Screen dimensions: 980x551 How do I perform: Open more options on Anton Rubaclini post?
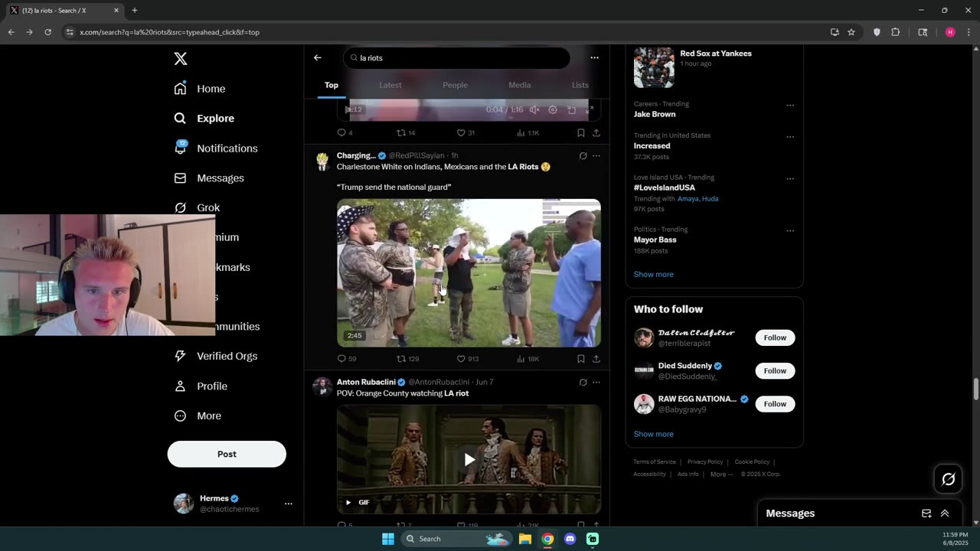pyautogui.click(x=596, y=382)
